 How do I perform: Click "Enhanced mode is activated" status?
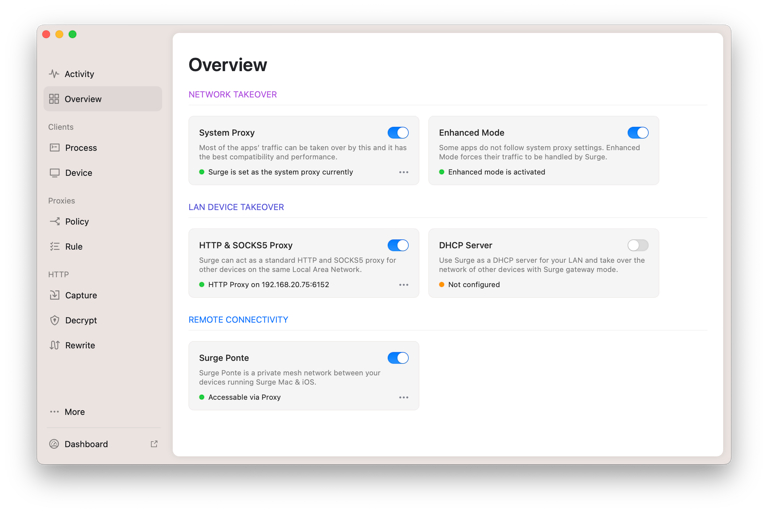pos(496,172)
